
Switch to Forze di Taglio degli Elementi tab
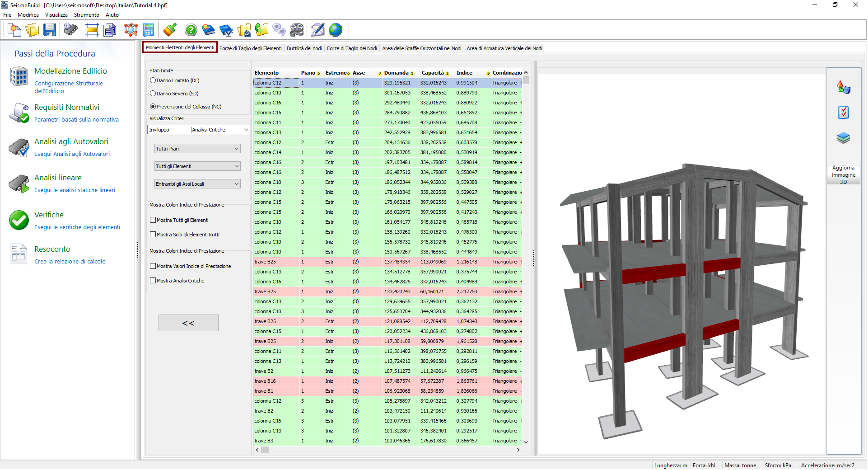[x=250, y=48]
